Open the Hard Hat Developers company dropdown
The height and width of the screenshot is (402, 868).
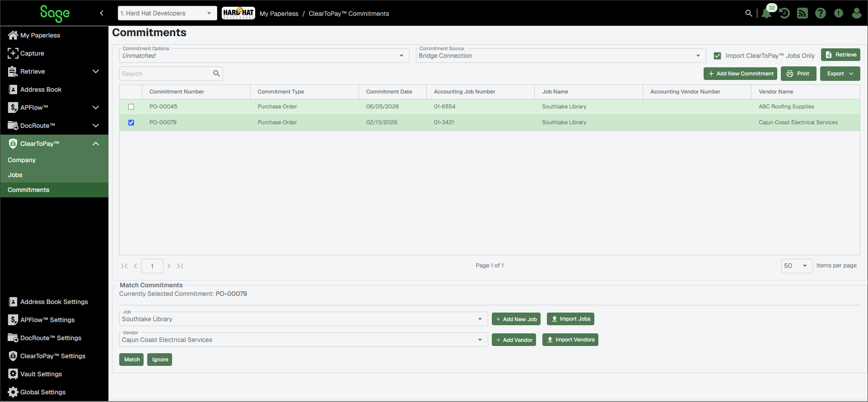[167, 13]
